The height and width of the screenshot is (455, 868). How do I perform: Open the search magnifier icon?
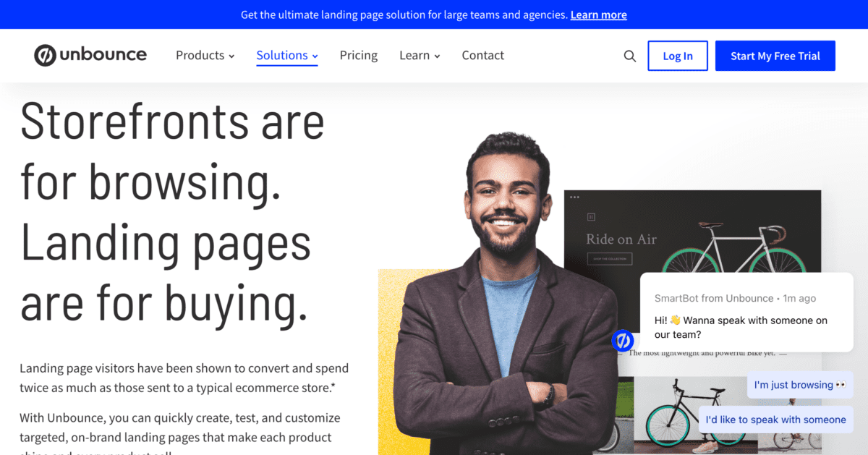(630, 56)
